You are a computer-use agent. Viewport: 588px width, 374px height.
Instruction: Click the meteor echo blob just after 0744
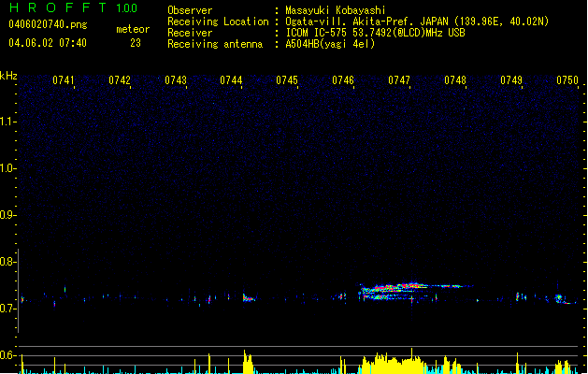point(249,298)
